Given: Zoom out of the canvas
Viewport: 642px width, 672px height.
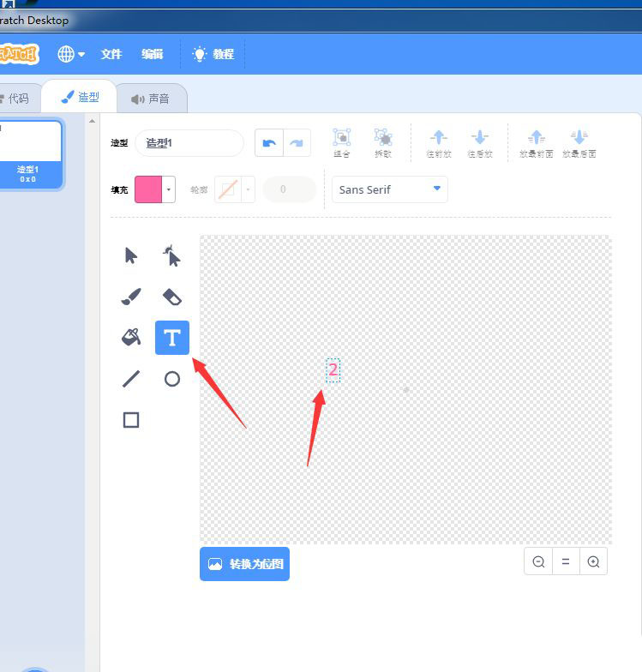Looking at the screenshot, I should [x=538, y=562].
